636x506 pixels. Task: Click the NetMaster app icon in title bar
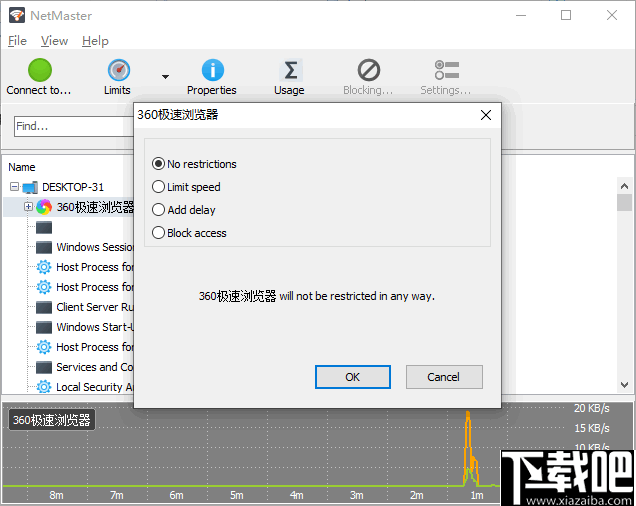(x=17, y=15)
